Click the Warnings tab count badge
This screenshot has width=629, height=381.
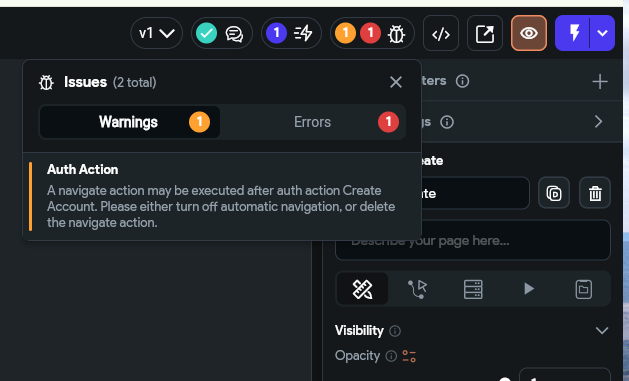(x=199, y=122)
